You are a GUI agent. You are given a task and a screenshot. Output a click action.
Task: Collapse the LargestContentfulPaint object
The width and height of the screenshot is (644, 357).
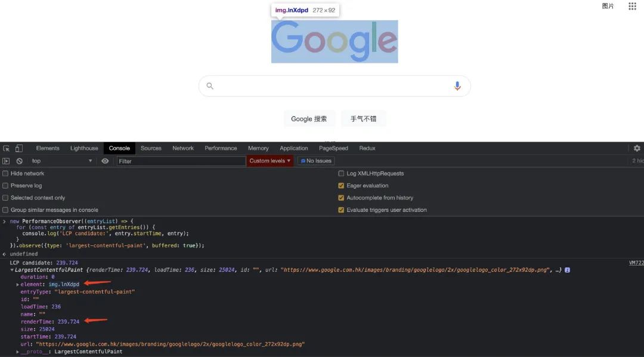[12, 270]
